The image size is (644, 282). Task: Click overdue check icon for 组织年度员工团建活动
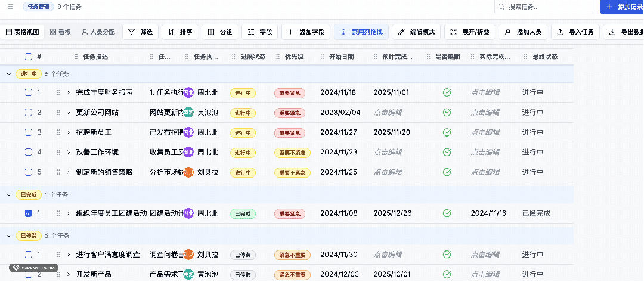tap(447, 213)
